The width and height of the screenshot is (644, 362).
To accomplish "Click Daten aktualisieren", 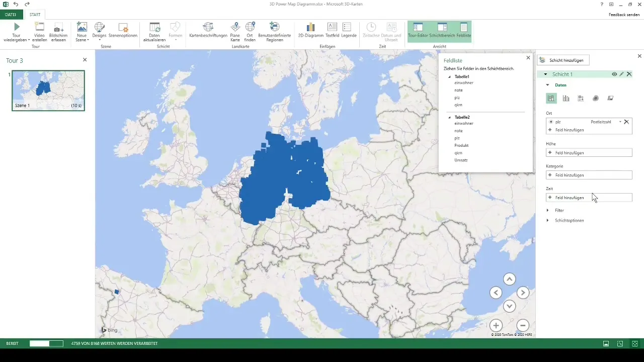I will (x=155, y=32).
